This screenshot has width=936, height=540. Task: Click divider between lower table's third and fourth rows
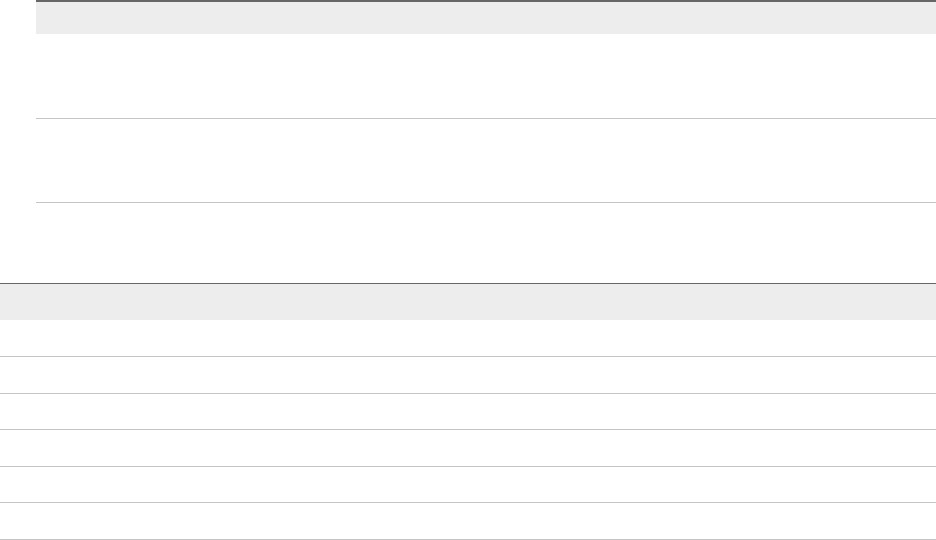(468, 430)
